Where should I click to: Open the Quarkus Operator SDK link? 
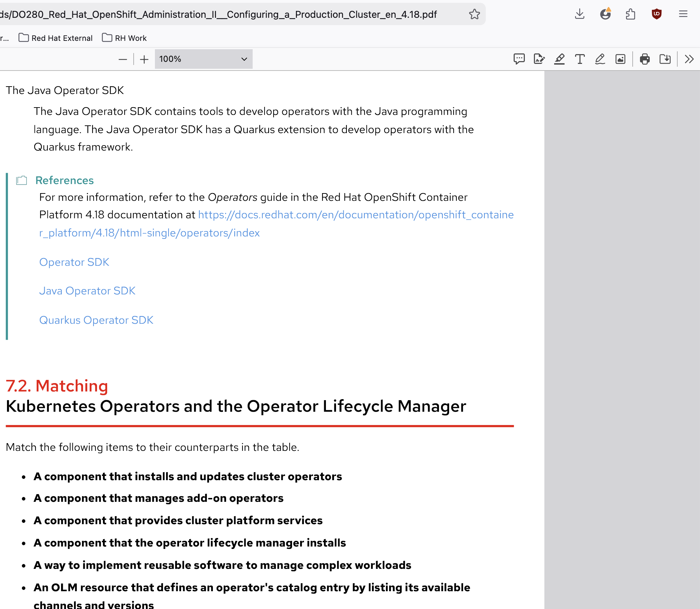96,320
